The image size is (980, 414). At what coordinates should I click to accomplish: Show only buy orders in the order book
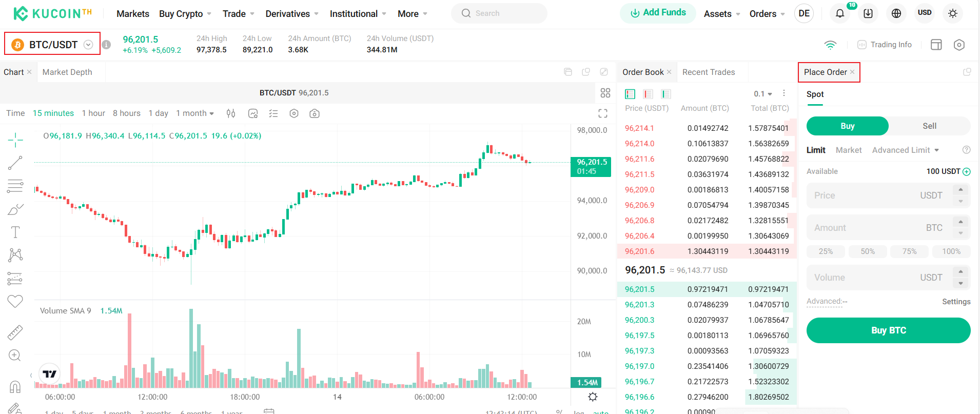pos(665,94)
